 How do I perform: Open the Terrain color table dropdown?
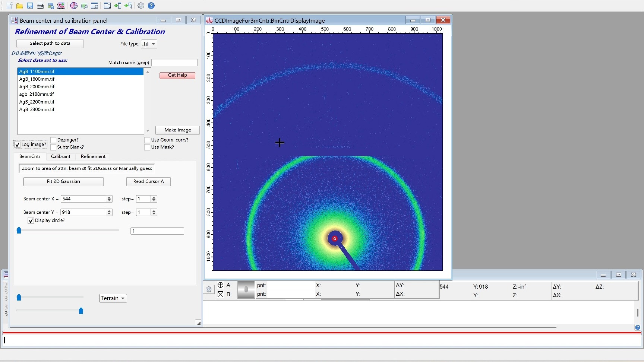113,298
